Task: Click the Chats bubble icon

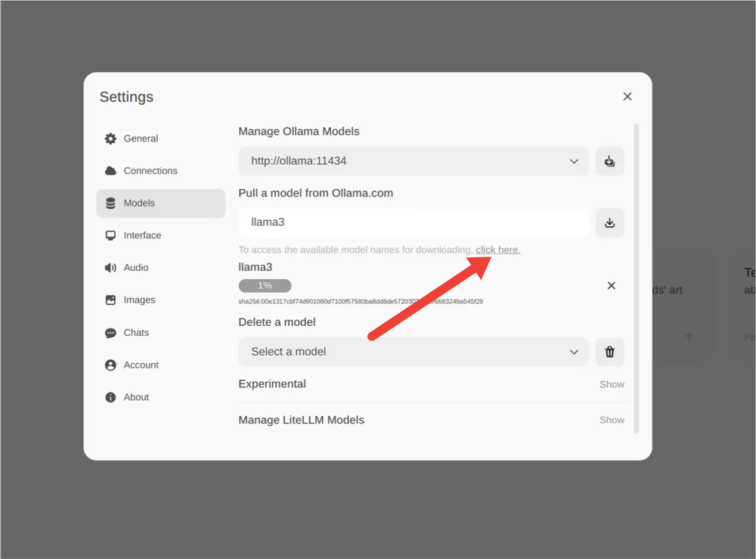Action: click(110, 333)
